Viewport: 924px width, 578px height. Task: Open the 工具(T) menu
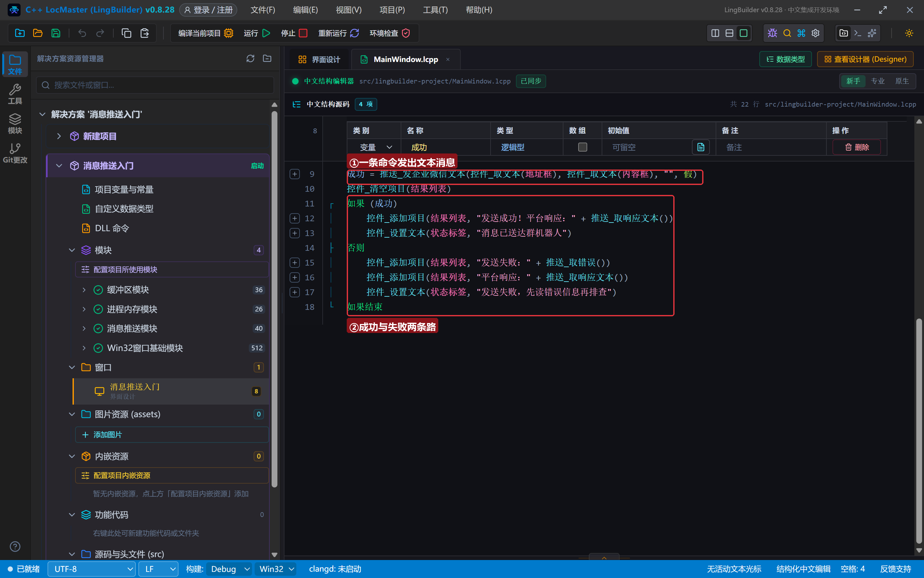pyautogui.click(x=435, y=10)
